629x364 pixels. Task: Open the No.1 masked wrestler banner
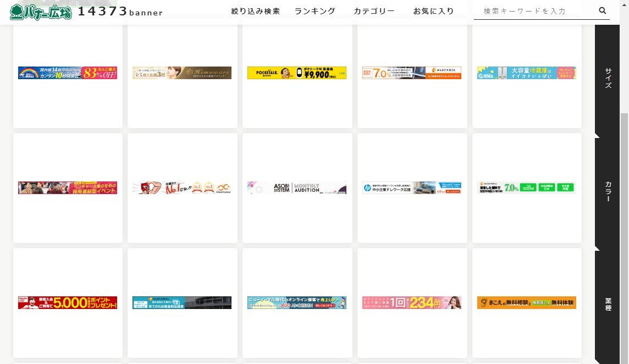182,188
